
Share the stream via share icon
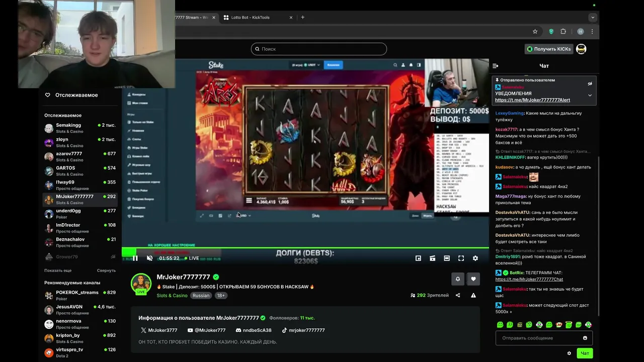(458, 295)
